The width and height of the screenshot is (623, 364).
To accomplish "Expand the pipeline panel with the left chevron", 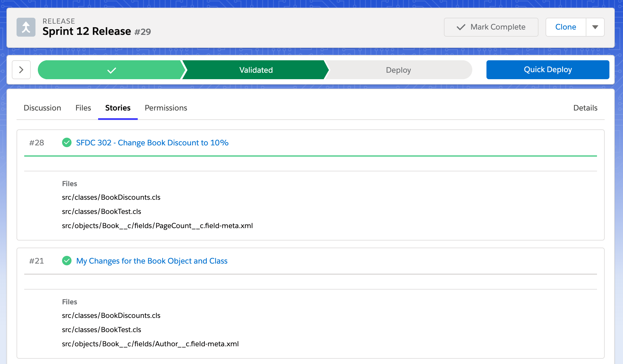I will click(21, 70).
